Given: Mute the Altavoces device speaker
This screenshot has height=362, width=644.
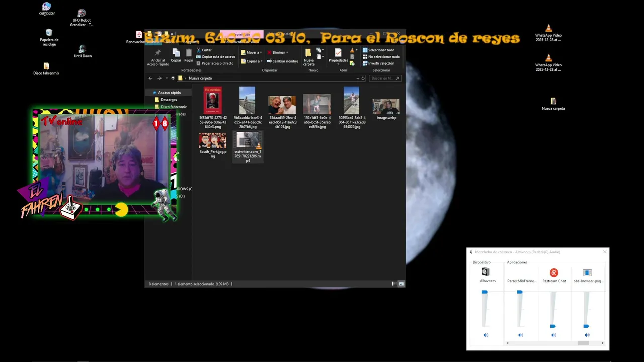Looking at the screenshot, I should point(486,335).
